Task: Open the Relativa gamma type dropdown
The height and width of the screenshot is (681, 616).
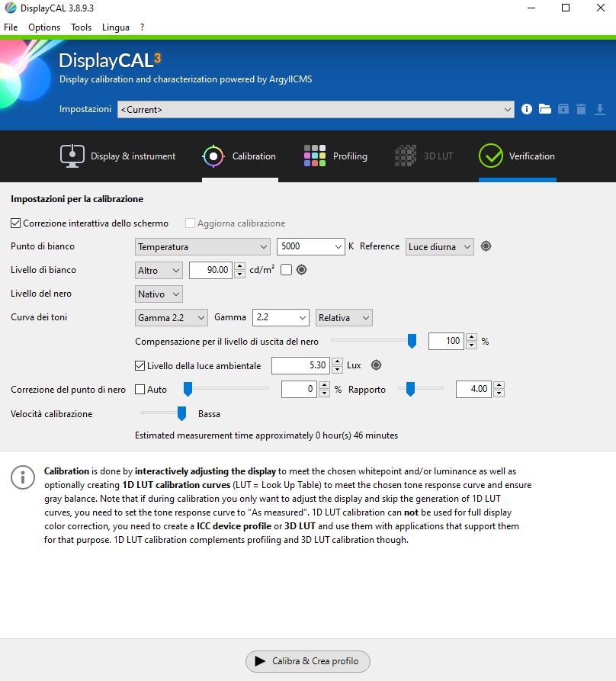Action: coord(344,318)
